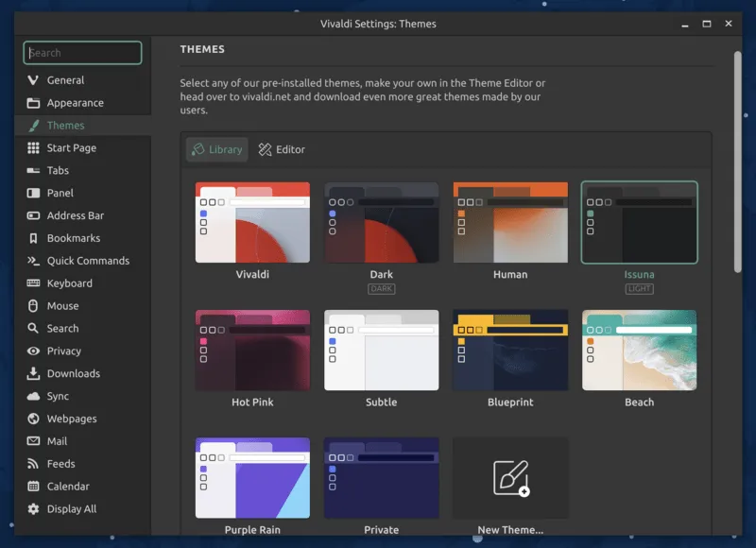
Task: Open the Appearance settings section
Action: click(75, 103)
